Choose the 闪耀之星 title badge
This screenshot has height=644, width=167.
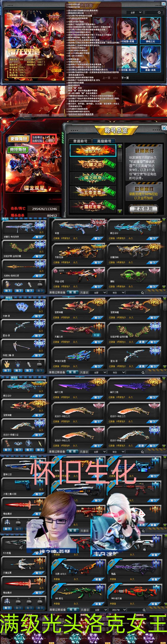[x=93, y=165]
